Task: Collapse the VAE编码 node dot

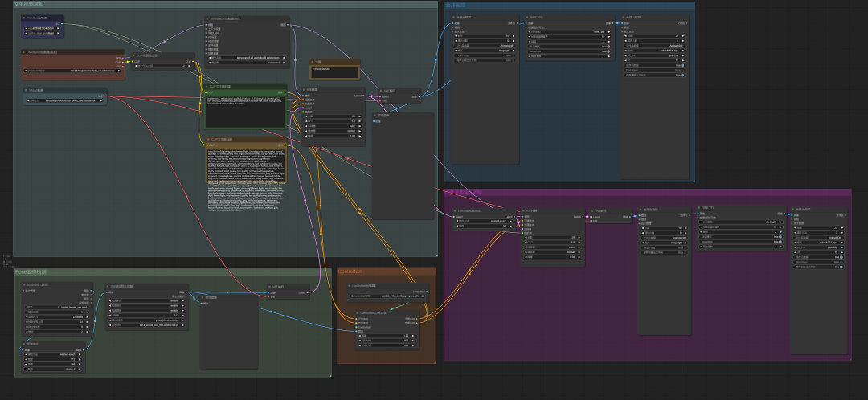Action: [x=269, y=287]
